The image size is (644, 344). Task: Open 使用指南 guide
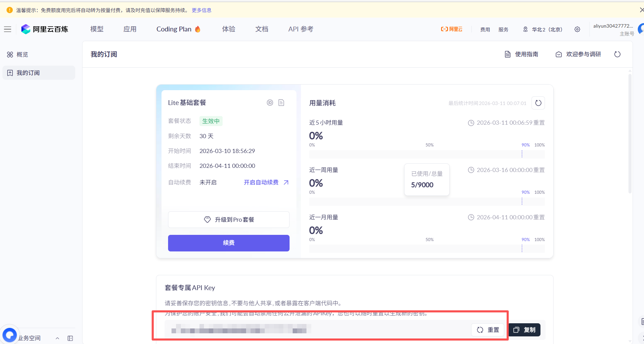click(x=521, y=54)
